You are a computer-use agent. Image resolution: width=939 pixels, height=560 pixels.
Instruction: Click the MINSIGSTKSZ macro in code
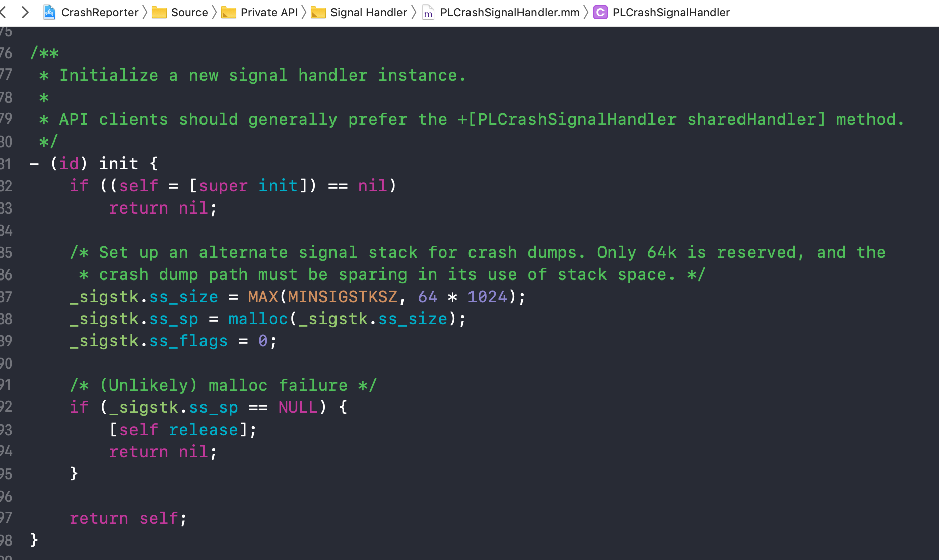coord(343,297)
